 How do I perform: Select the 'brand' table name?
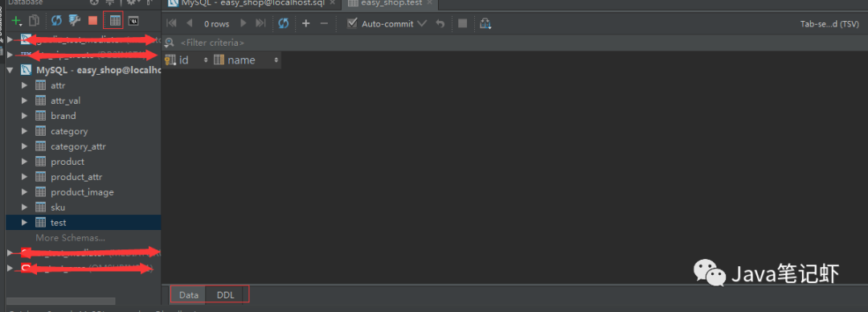63,116
